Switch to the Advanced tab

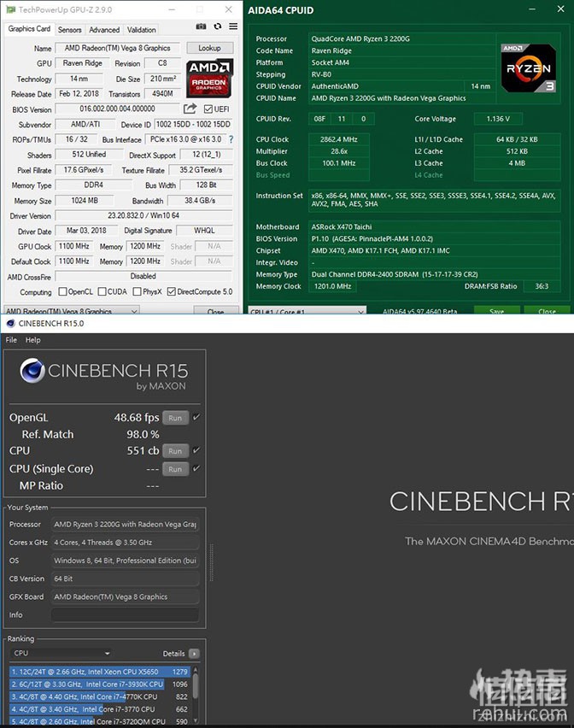104,30
